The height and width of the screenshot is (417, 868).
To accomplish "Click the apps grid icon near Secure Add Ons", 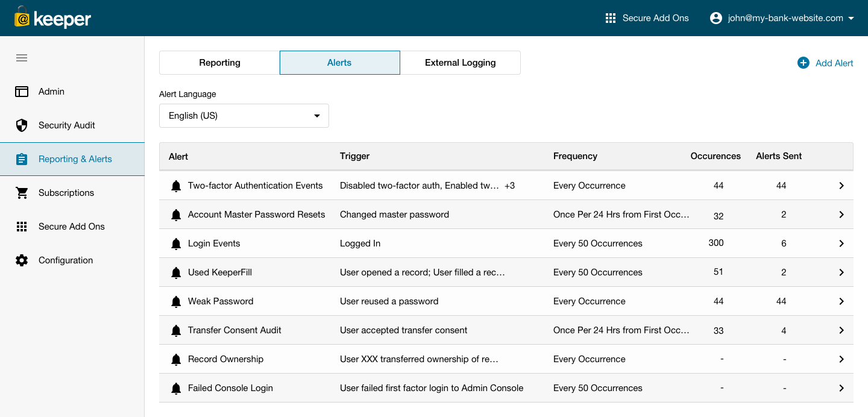I will pos(610,17).
